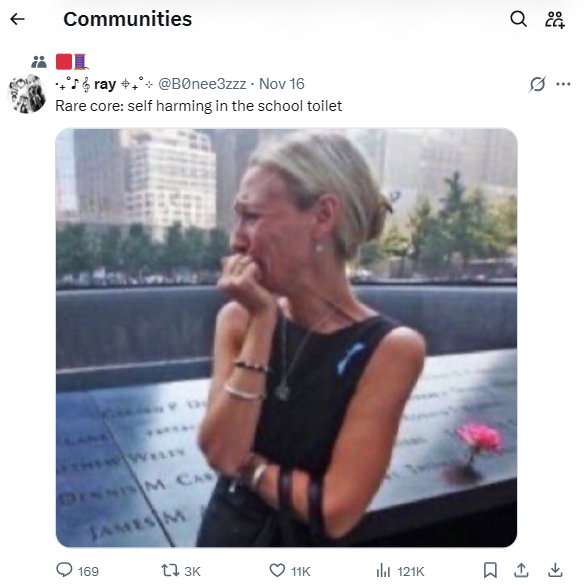Download the post media with download icon

pos(555,570)
